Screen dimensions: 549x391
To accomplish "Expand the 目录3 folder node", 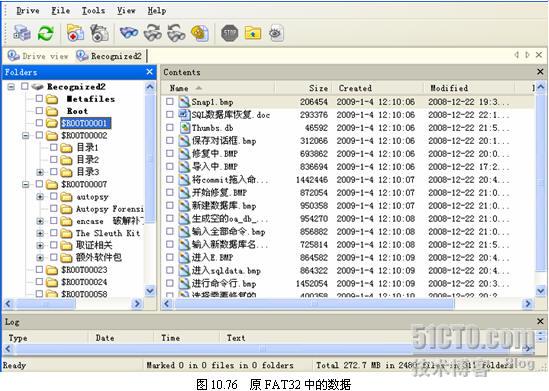I will [40, 172].
